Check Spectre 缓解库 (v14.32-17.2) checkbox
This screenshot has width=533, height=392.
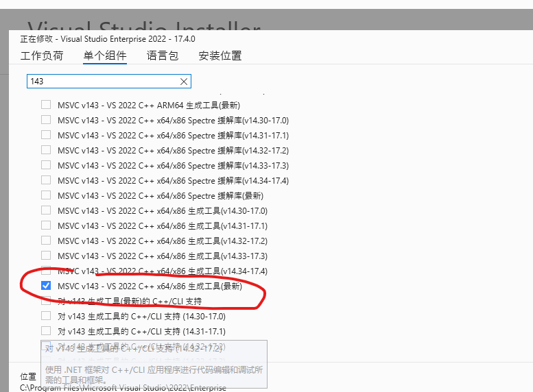tap(46, 150)
